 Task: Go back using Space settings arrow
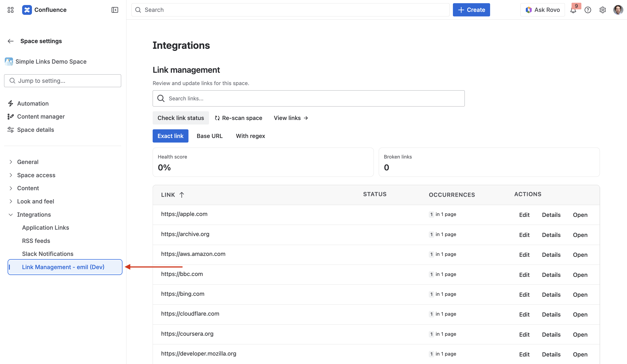(10, 41)
